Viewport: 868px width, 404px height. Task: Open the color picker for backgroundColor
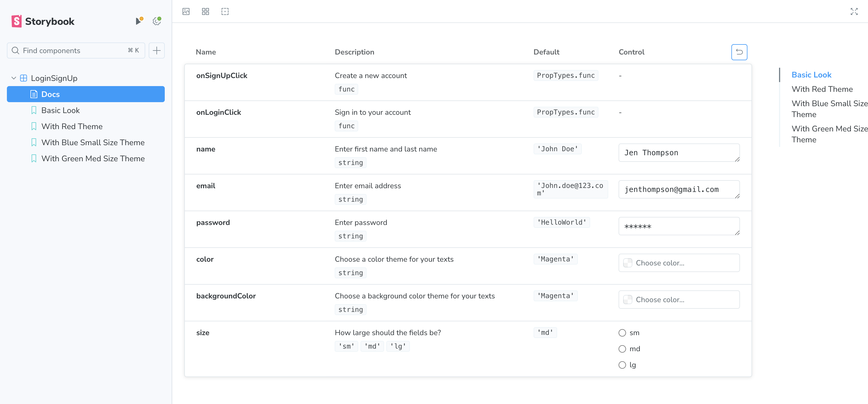(679, 300)
